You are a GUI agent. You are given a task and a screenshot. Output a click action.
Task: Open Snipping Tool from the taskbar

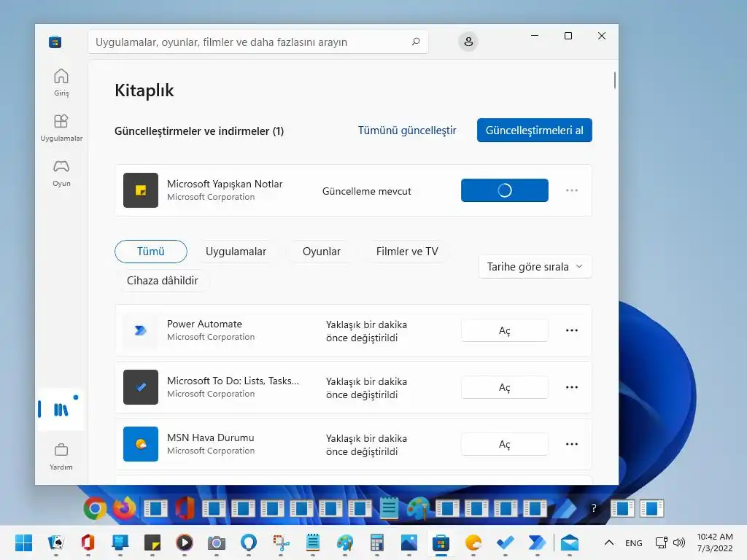281,542
